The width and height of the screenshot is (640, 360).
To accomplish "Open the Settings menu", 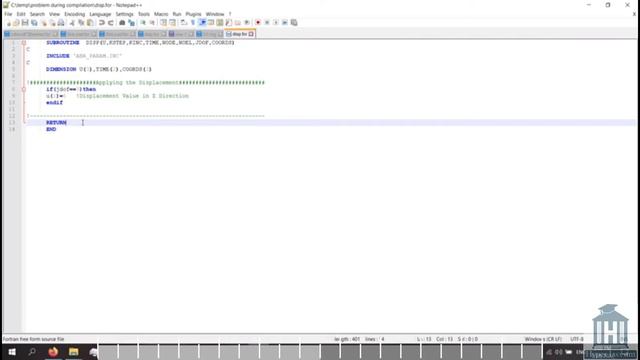I will point(124,14).
